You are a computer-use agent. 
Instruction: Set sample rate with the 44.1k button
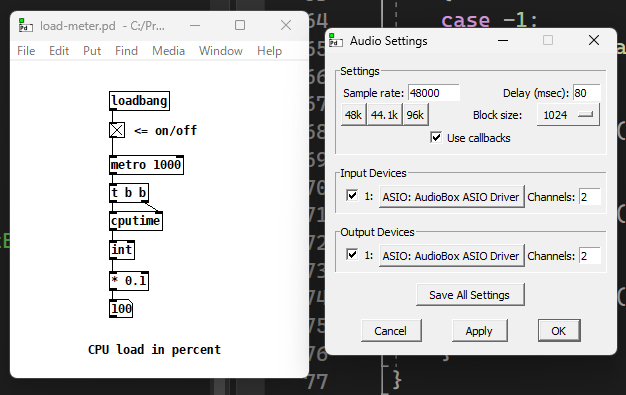384,115
